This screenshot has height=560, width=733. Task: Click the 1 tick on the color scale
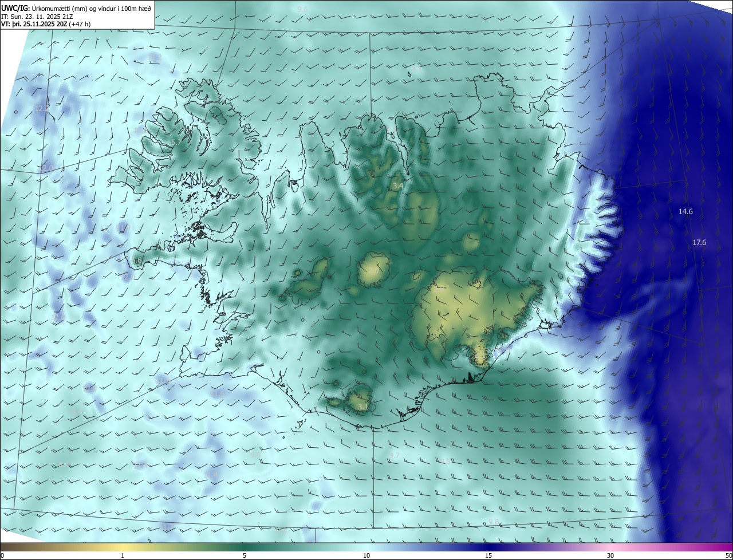point(123,555)
